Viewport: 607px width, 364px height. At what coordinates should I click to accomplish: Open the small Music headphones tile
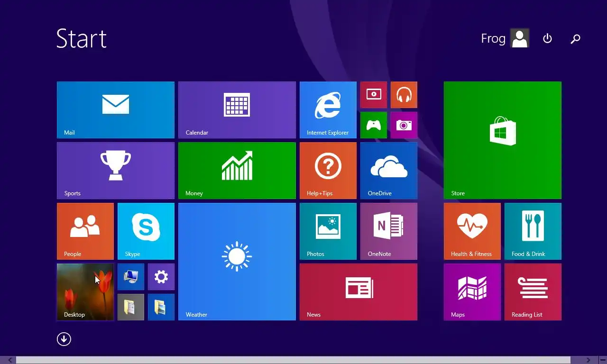pos(404,95)
